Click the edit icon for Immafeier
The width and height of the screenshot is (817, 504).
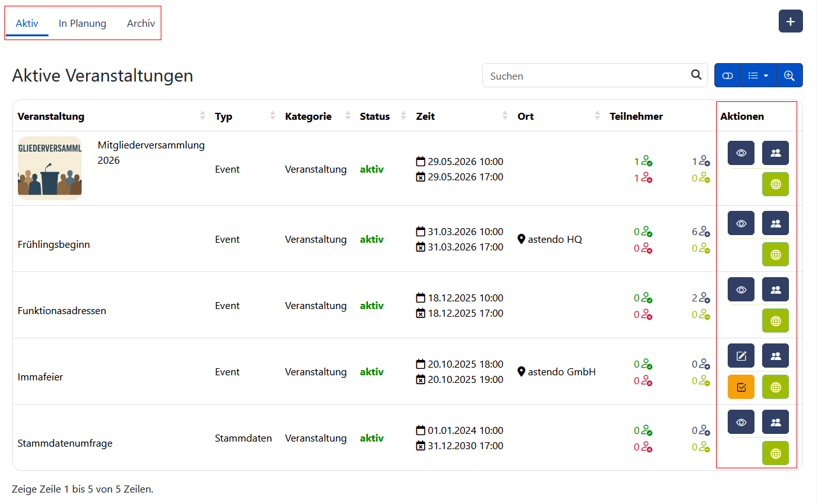pyautogui.click(x=741, y=356)
